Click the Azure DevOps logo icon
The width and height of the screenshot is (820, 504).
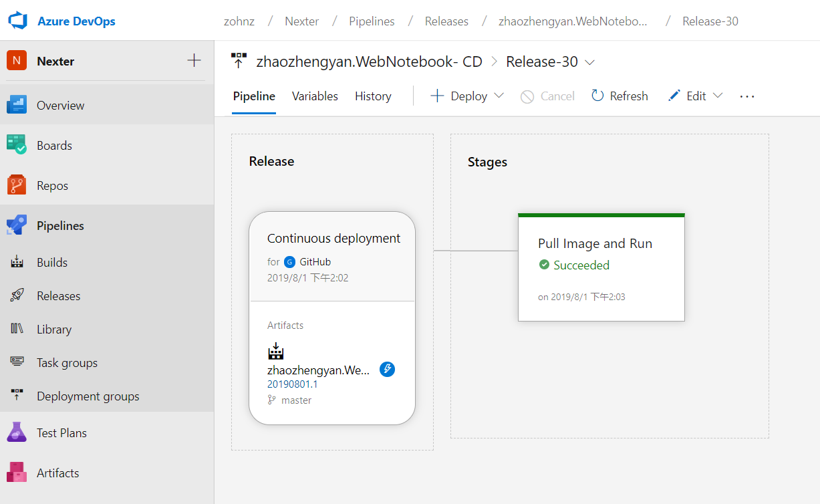point(17,21)
